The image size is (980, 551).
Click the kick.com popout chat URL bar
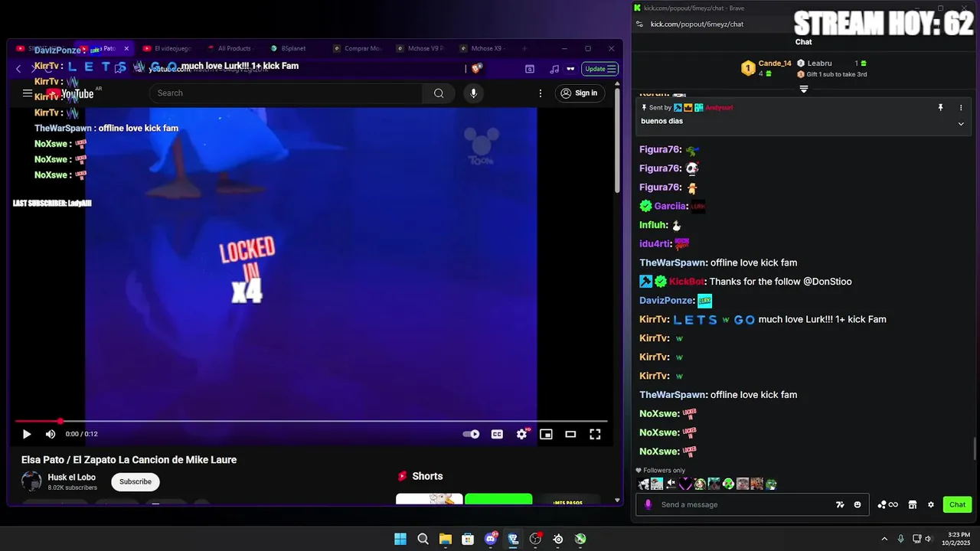coord(697,24)
